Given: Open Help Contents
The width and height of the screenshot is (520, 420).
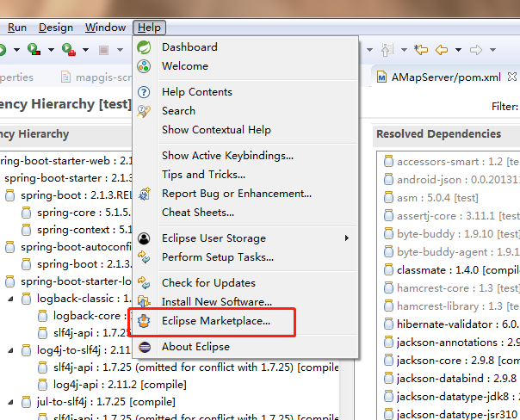Looking at the screenshot, I should pyautogui.click(x=197, y=92).
